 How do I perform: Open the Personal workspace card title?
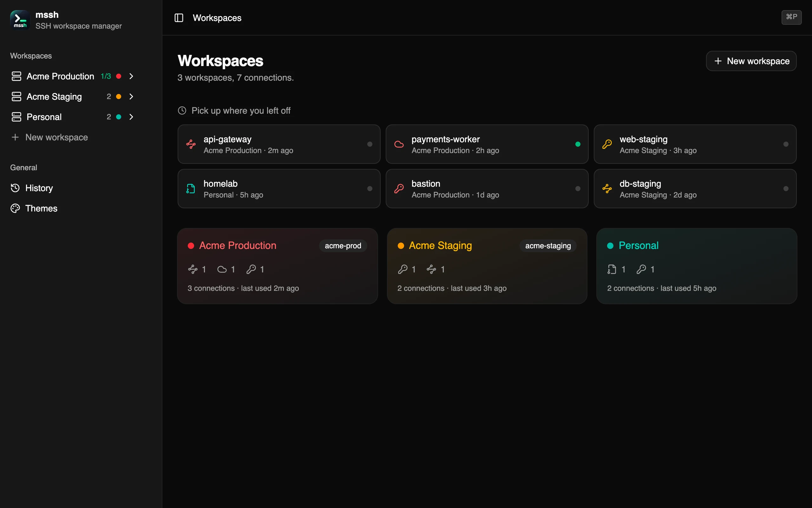(x=638, y=246)
